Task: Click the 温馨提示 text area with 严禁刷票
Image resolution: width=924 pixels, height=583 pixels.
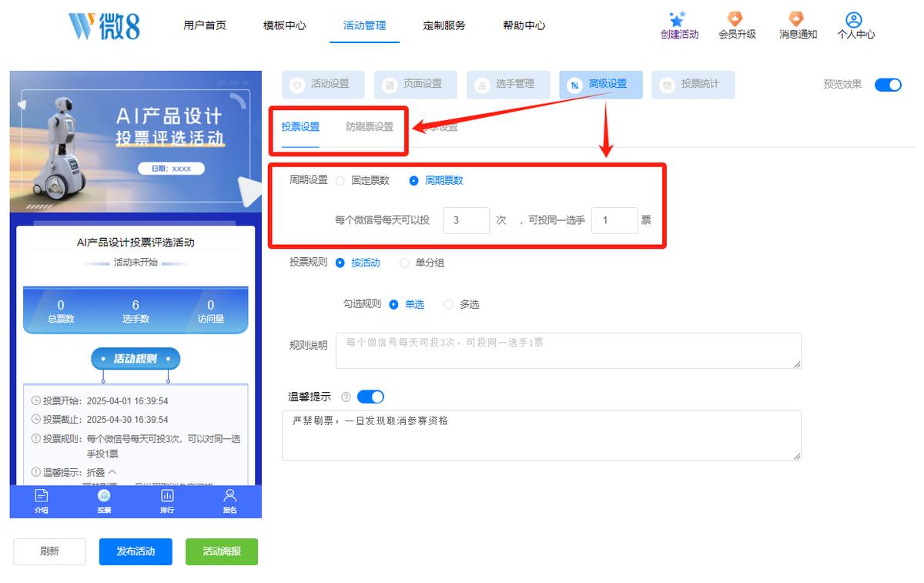Action: pos(541,435)
